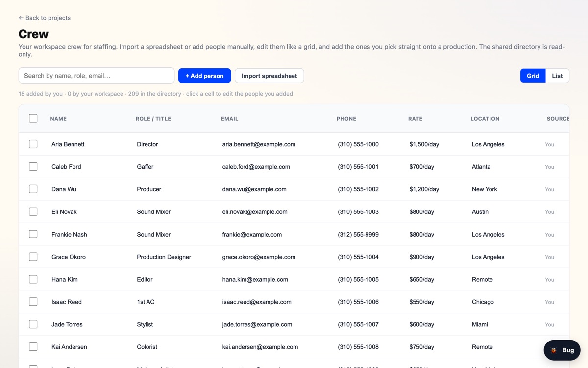The height and width of the screenshot is (368, 588).
Task: Open Import spreadsheet
Action: coord(269,76)
